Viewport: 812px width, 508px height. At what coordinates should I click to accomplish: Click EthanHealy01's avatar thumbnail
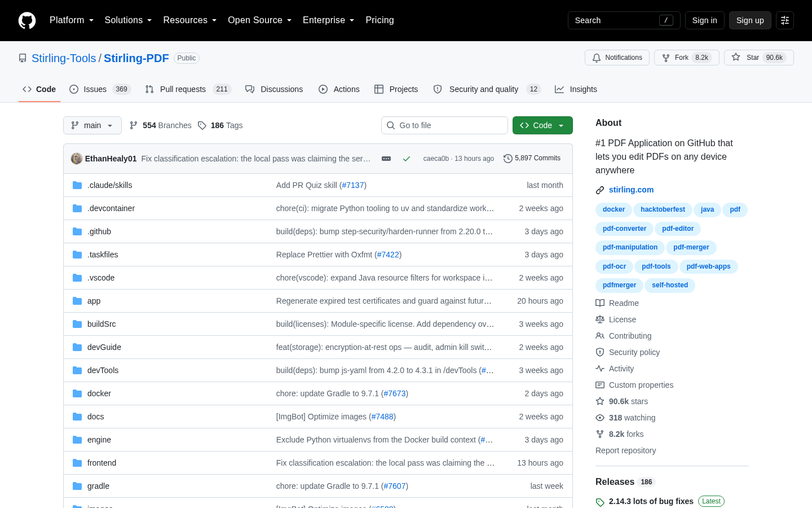[77, 159]
